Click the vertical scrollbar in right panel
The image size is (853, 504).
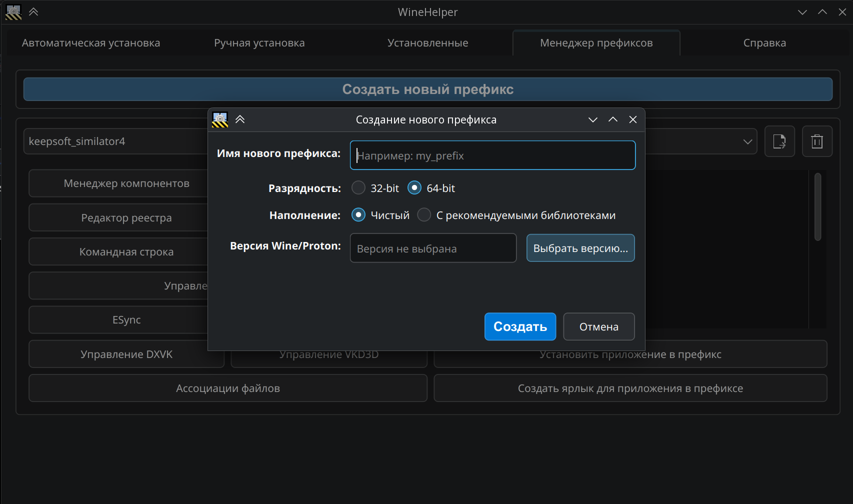(817, 207)
